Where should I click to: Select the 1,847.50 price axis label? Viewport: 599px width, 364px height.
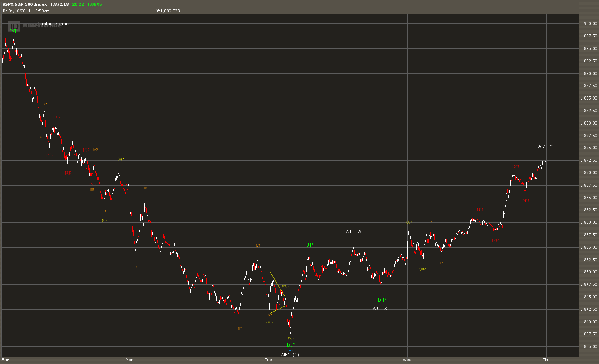tap(589, 284)
